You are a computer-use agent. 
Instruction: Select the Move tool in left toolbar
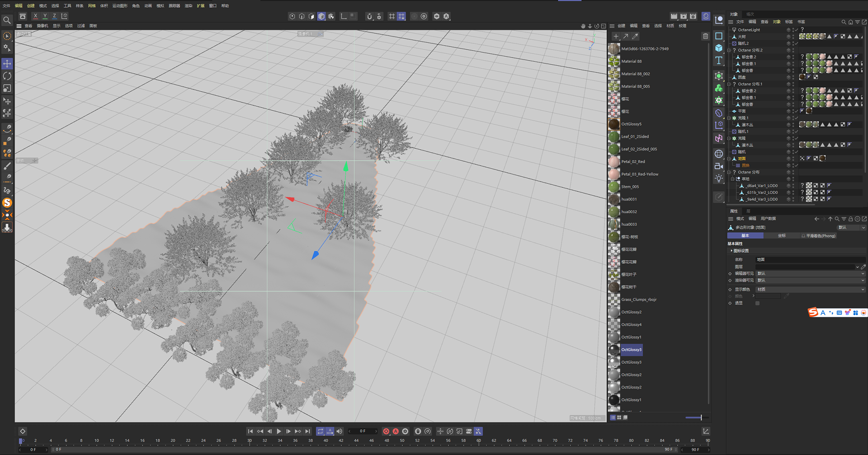coord(7,64)
